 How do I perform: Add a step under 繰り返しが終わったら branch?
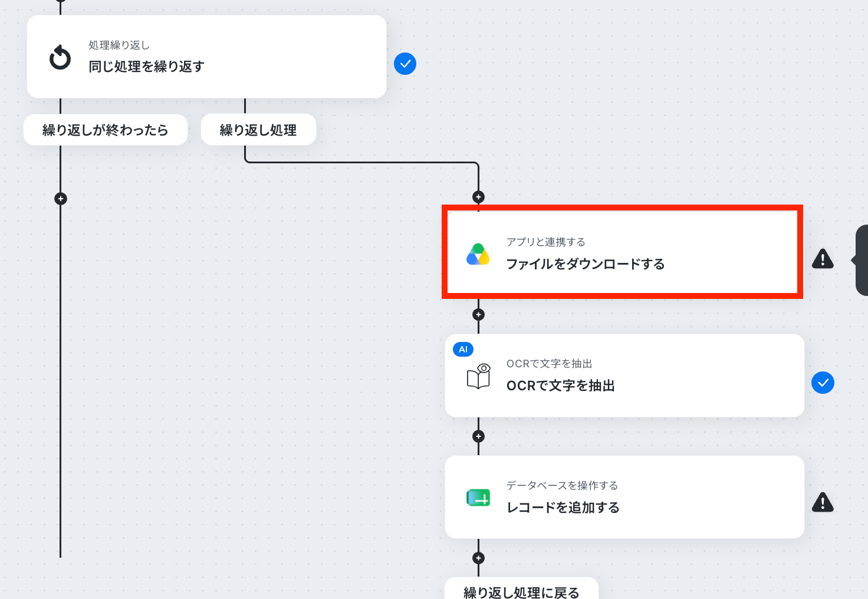click(x=60, y=199)
